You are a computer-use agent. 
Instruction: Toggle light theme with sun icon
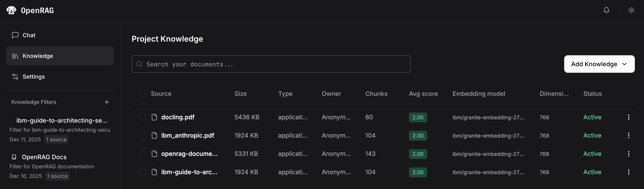pyautogui.click(x=631, y=10)
